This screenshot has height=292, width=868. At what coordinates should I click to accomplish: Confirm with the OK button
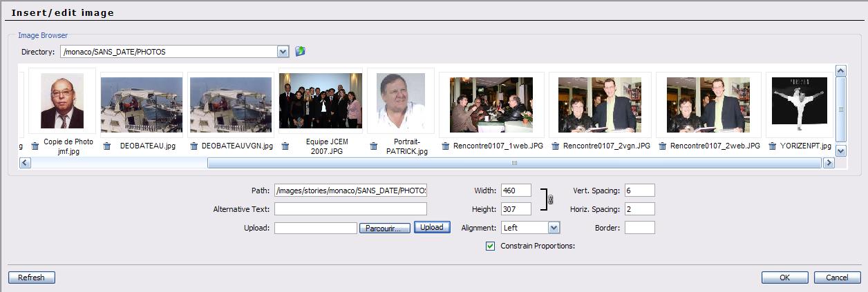784,278
